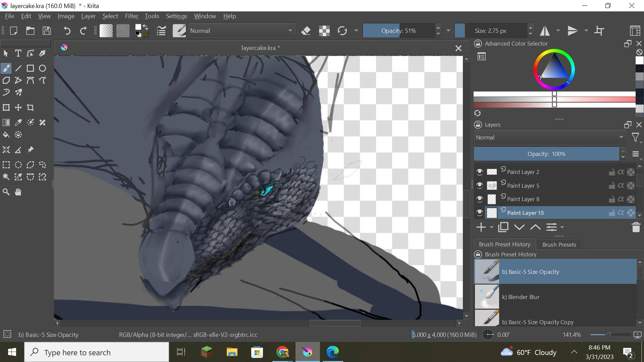Select the Crop tool
The width and height of the screenshot is (644, 362).
pyautogui.click(x=31, y=108)
